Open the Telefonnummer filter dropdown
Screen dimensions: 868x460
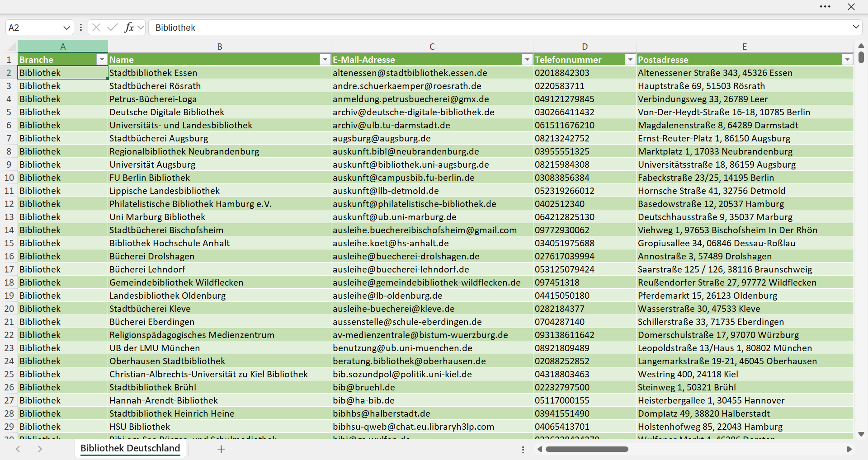coord(630,60)
